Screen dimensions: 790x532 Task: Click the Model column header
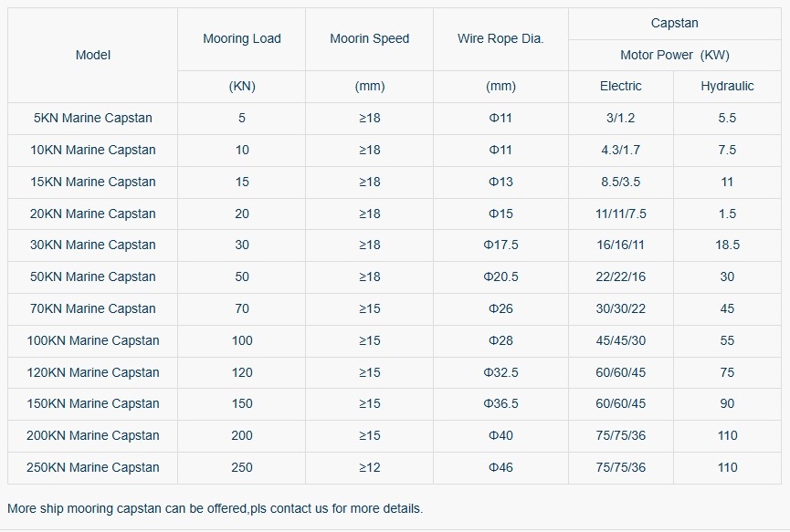click(x=92, y=55)
